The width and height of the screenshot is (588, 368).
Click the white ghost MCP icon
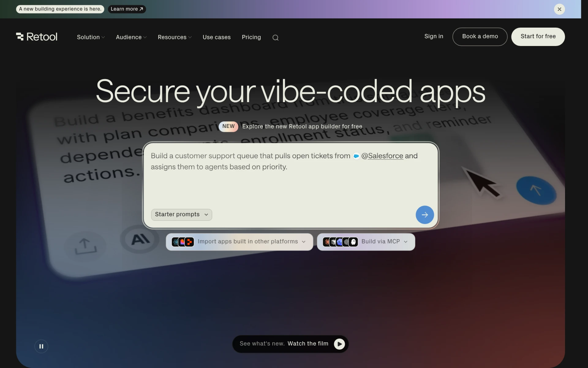353,242
